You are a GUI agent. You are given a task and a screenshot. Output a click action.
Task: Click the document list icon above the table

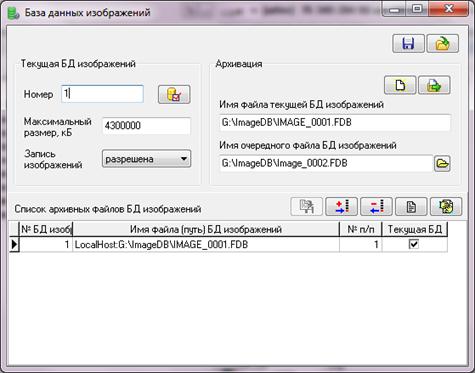coord(411,206)
